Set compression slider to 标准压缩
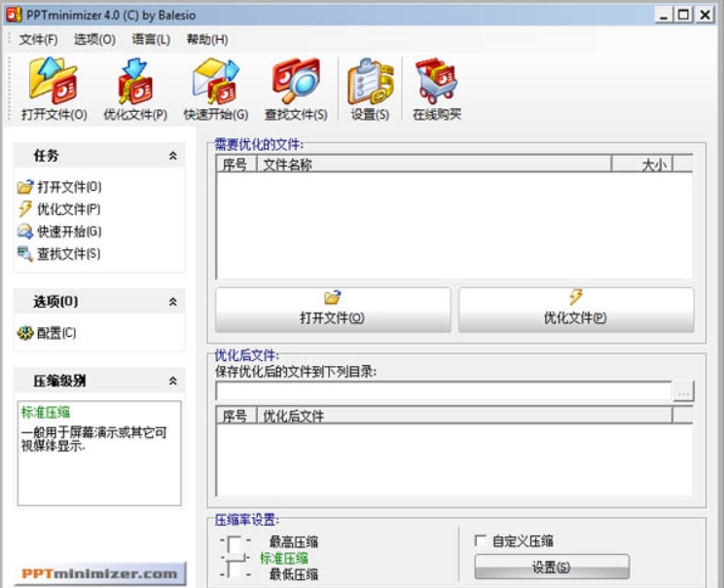This screenshot has height=588, width=724. tap(284, 558)
